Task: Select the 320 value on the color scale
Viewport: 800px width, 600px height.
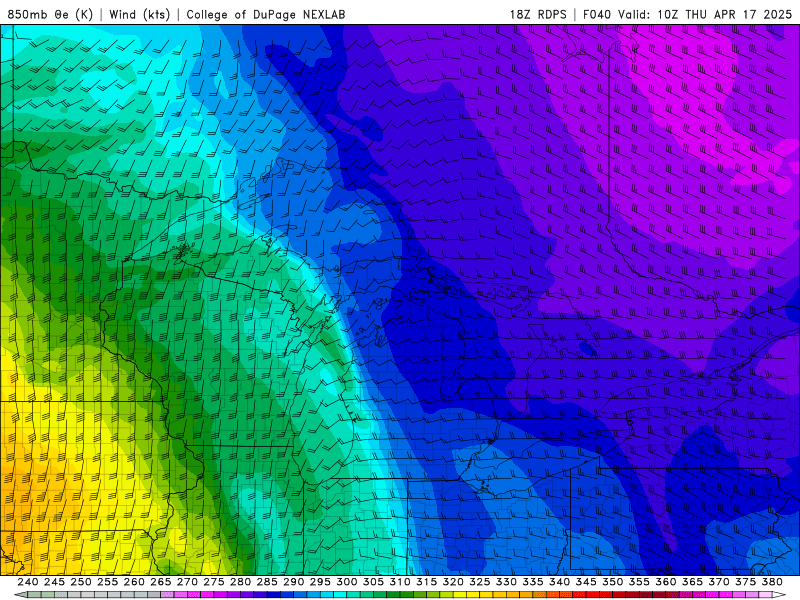Action: coord(453,582)
